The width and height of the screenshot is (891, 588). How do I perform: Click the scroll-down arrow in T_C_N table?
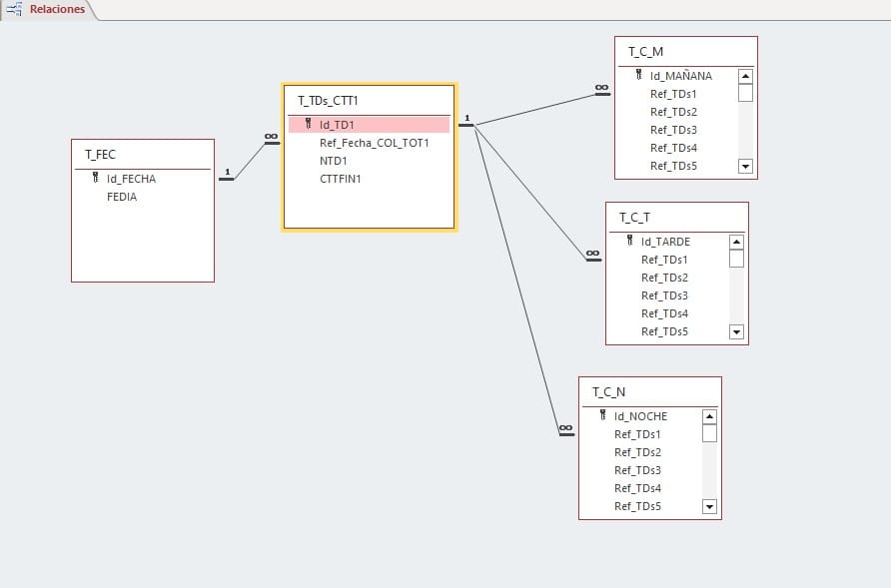click(x=709, y=506)
